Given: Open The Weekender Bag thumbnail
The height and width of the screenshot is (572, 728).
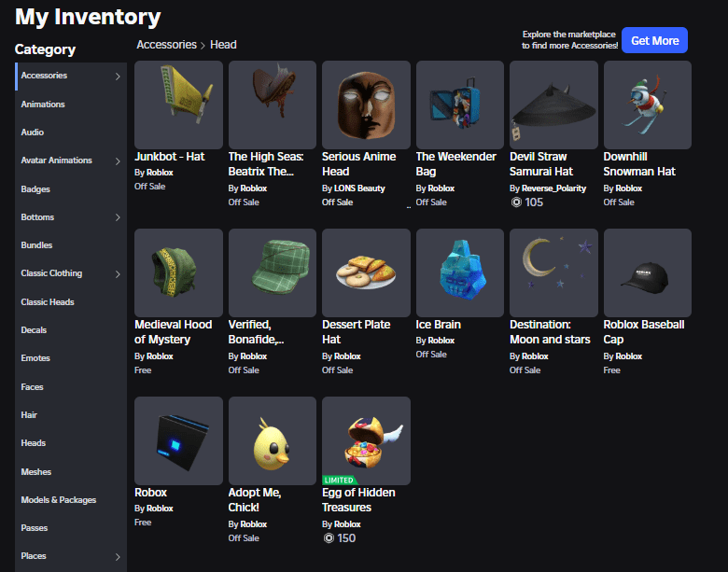Looking at the screenshot, I should [459, 105].
